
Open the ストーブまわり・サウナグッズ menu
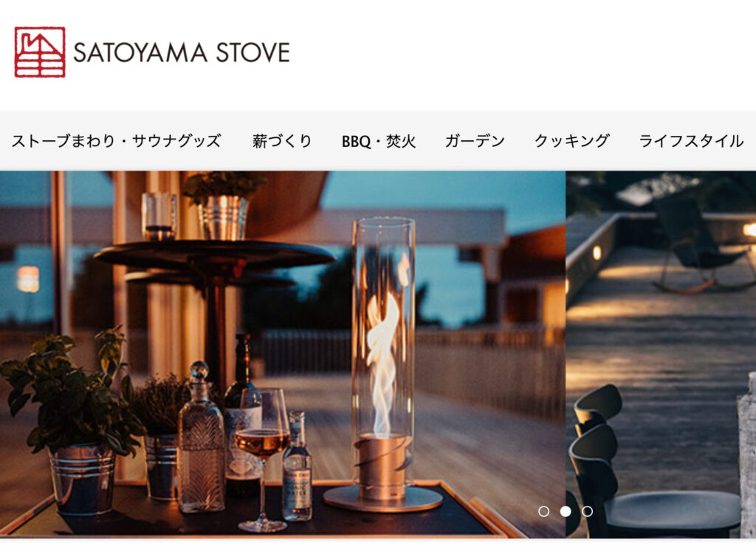tap(116, 141)
